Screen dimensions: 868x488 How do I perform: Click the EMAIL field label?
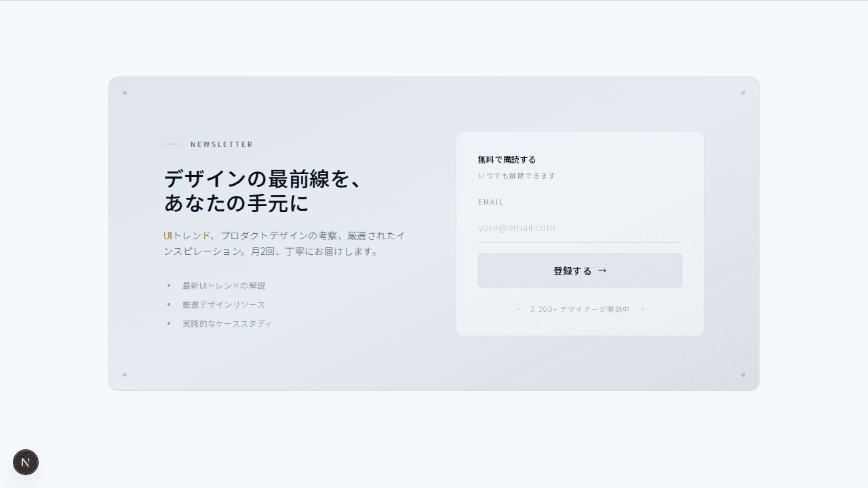(x=491, y=202)
